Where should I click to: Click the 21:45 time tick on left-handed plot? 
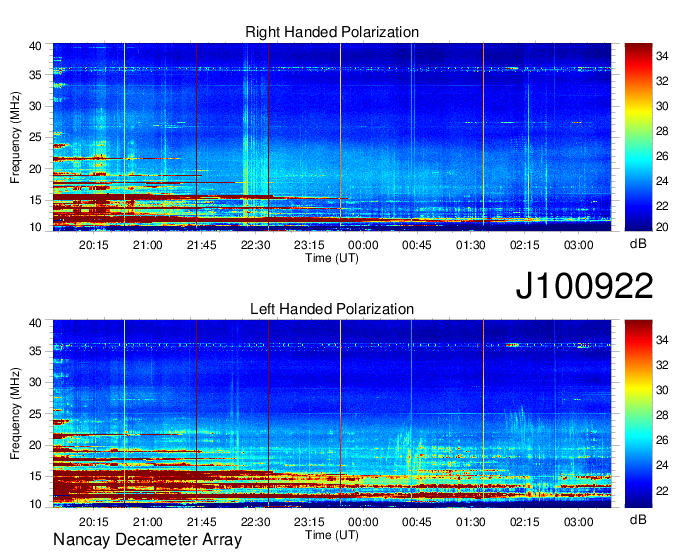(201, 522)
